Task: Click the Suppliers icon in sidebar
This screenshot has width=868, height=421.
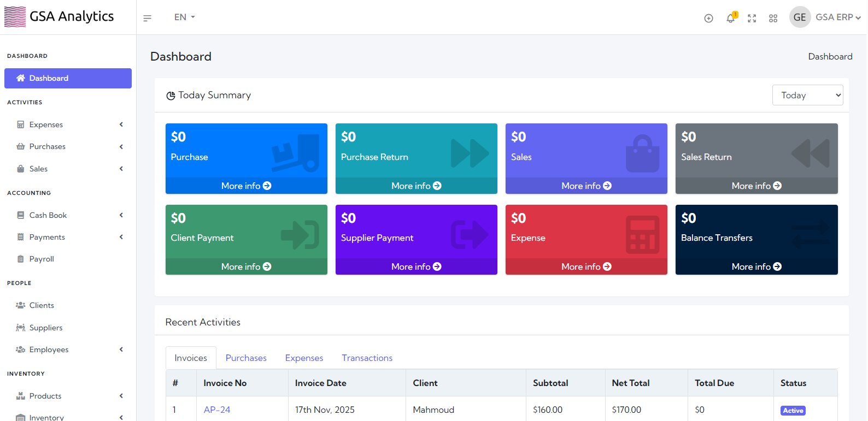Action: point(21,328)
